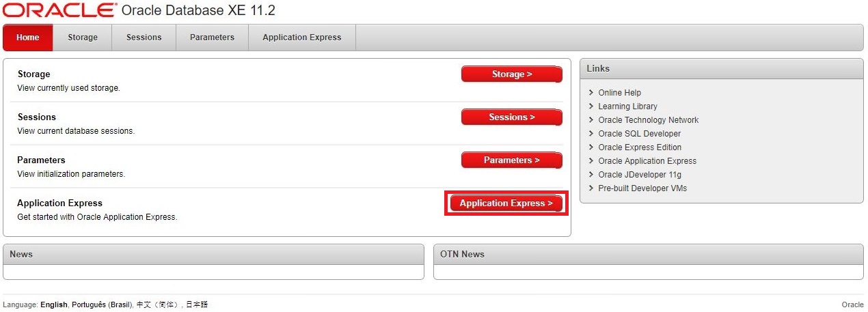Click the red Application Express > button
Screen dimensions: 868x312
506,203
